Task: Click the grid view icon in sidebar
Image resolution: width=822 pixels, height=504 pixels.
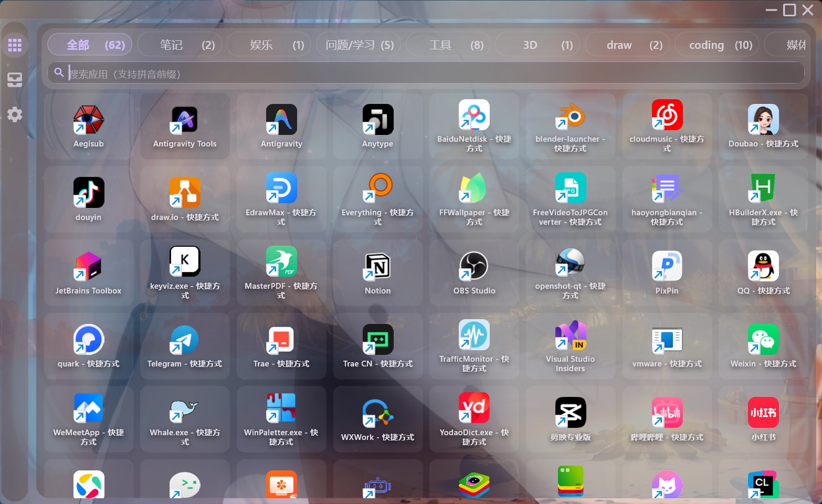Action: pos(15,44)
